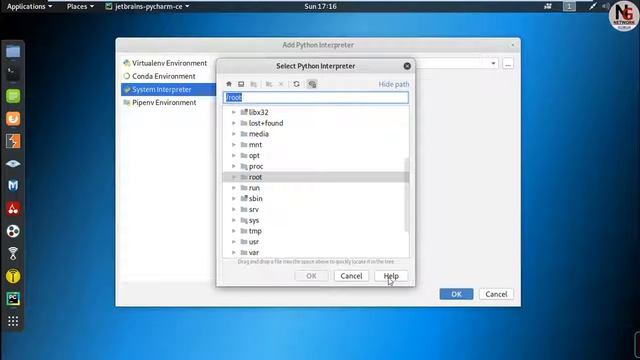This screenshot has height=360, width=640.
Task: Open the files icon at dock top
Action: (13, 51)
